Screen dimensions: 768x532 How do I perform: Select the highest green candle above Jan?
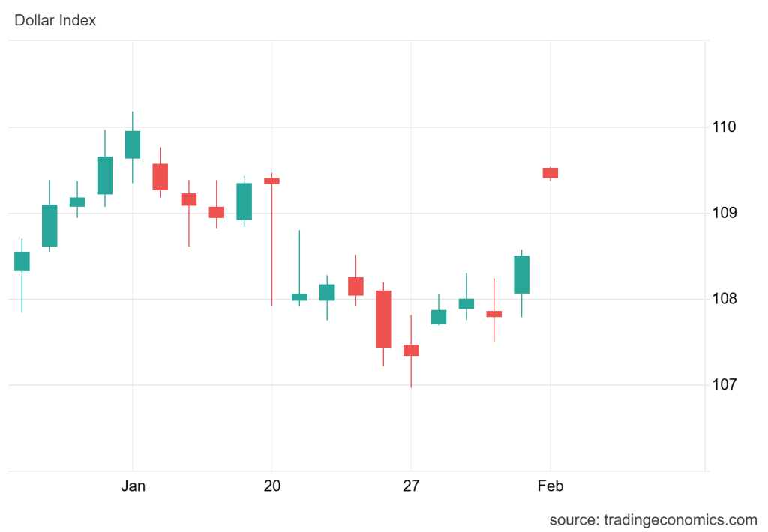point(133,145)
